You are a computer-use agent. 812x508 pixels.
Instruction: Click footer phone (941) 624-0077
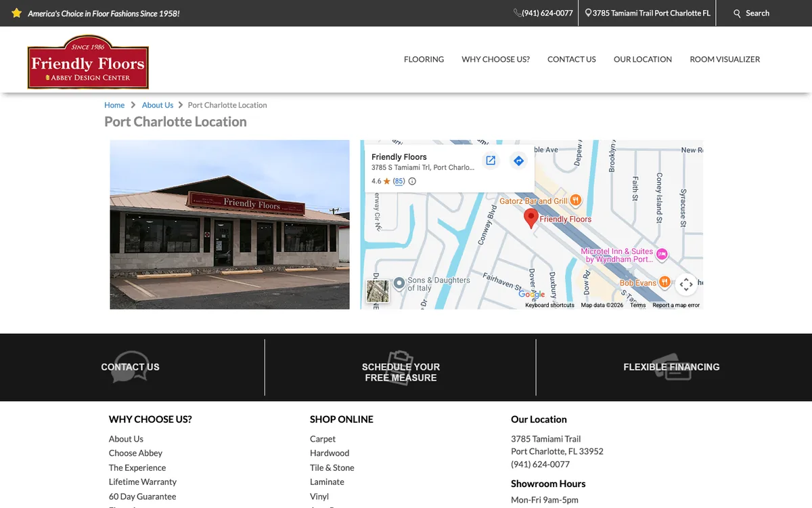point(540,464)
